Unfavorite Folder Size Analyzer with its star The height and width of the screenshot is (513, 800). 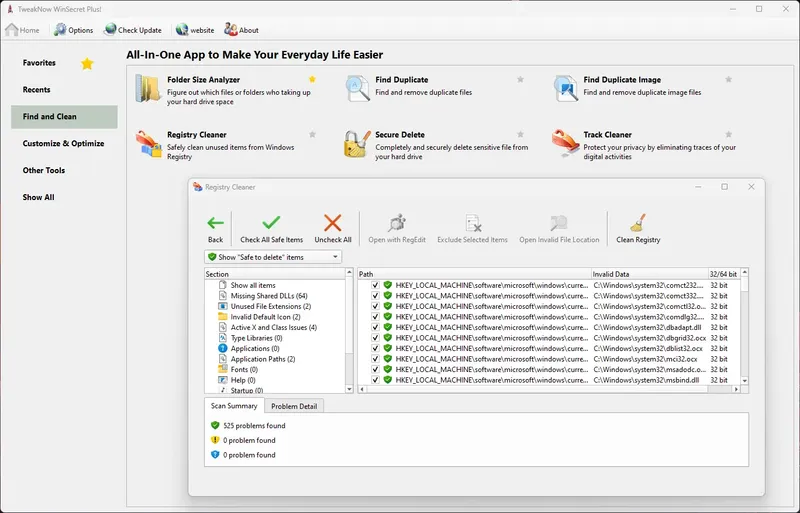pos(312,79)
